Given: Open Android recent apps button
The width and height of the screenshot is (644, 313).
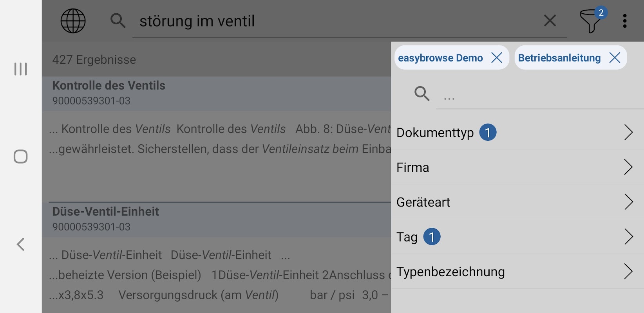Looking at the screenshot, I should pyautogui.click(x=21, y=69).
